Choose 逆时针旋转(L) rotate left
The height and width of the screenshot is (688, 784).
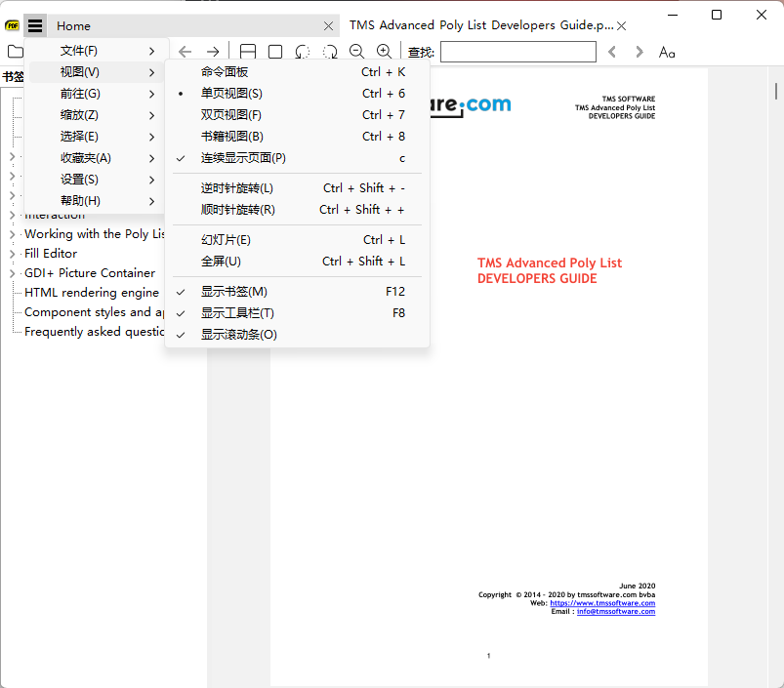tap(297, 188)
